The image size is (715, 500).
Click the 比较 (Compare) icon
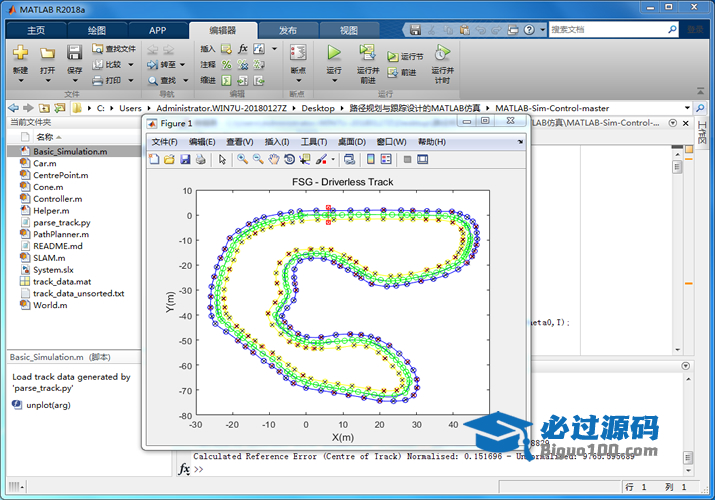pyautogui.click(x=98, y=65)
